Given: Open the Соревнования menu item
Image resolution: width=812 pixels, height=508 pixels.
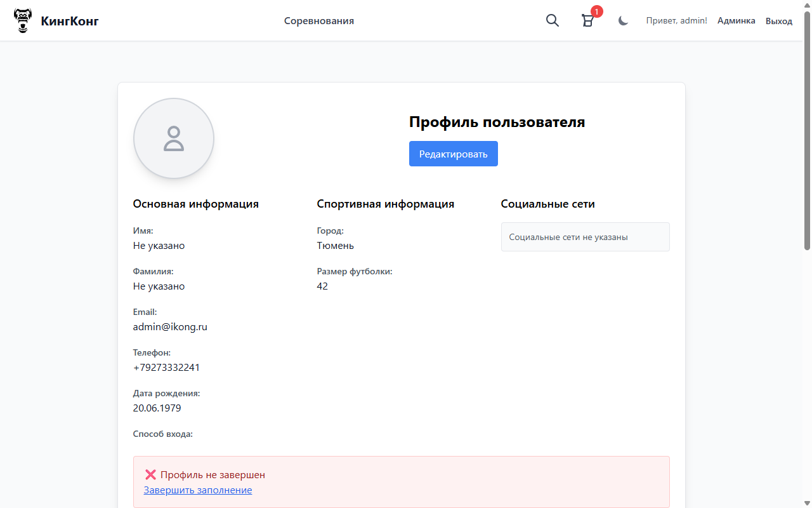Looking at the screenshot, I should [319, 20].
